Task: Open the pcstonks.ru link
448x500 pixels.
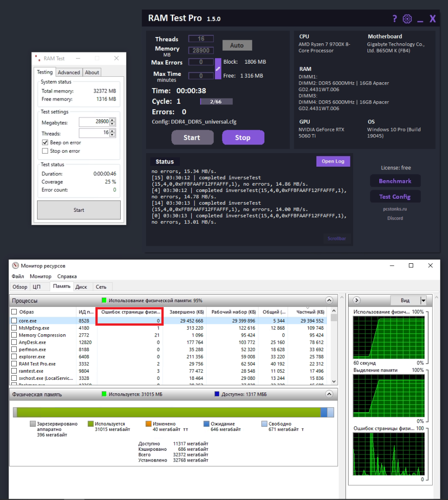Action: [x=395, y=209]
